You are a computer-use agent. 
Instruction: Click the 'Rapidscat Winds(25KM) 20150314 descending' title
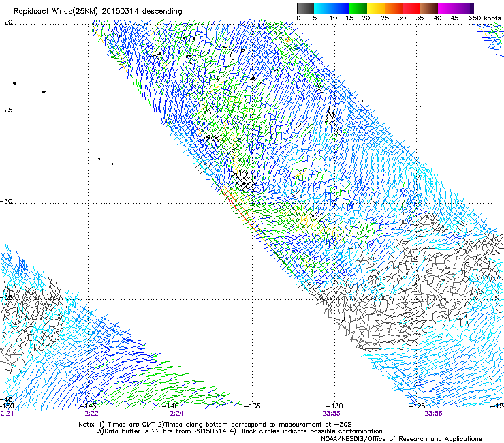tap(97, 12)
